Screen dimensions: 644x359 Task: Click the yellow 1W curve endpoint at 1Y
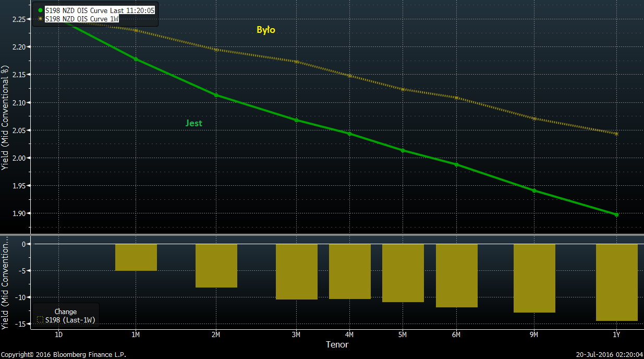(616, 134)
